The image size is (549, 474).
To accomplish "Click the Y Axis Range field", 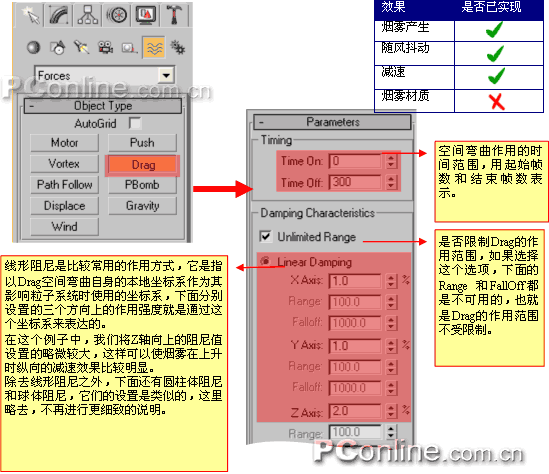I will 355,367.
